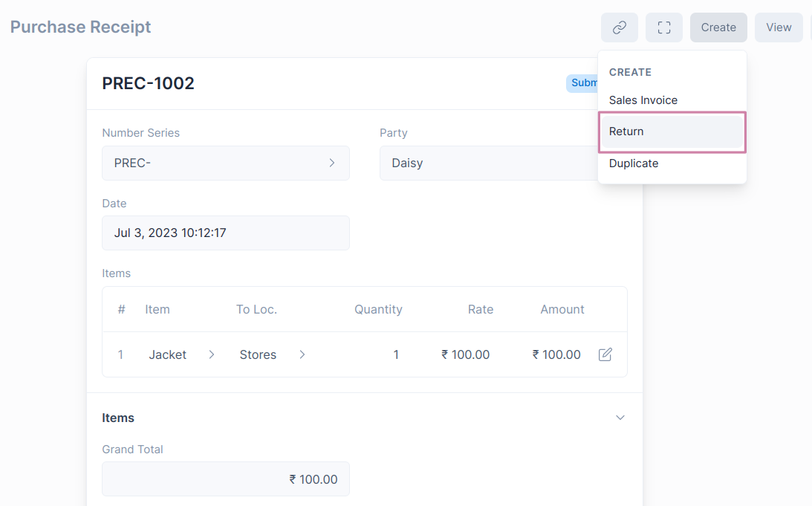
Task: Collapse the Items totals section chevron
Action: coord(620,418)
